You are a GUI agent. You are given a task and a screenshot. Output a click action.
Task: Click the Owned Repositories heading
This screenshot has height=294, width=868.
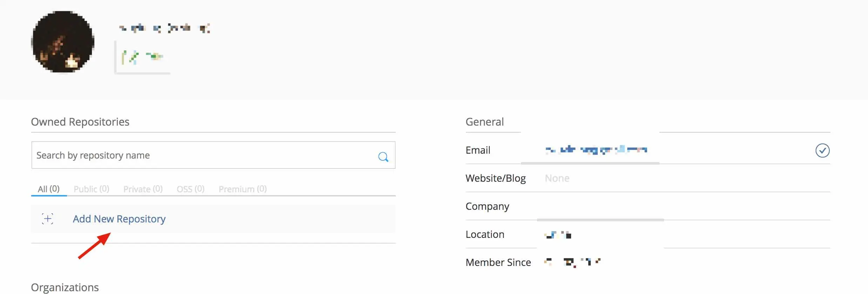80,122
